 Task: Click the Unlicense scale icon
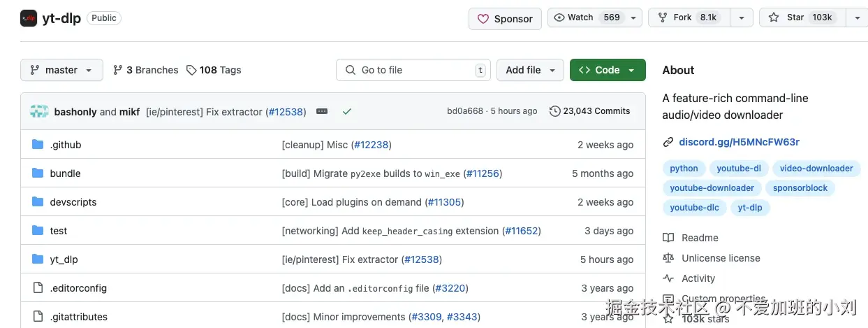[668, 258]
